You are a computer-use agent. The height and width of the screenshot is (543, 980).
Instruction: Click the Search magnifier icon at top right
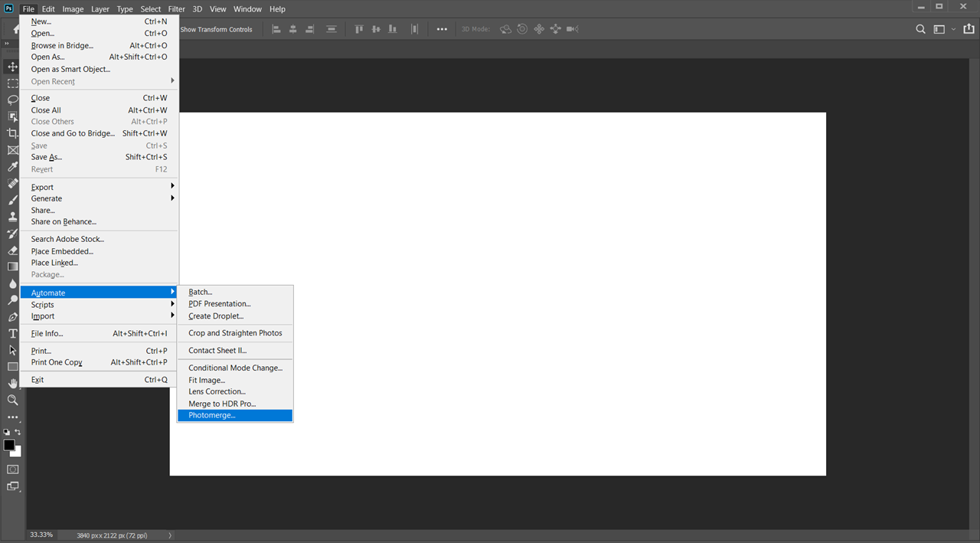point(921,29)
